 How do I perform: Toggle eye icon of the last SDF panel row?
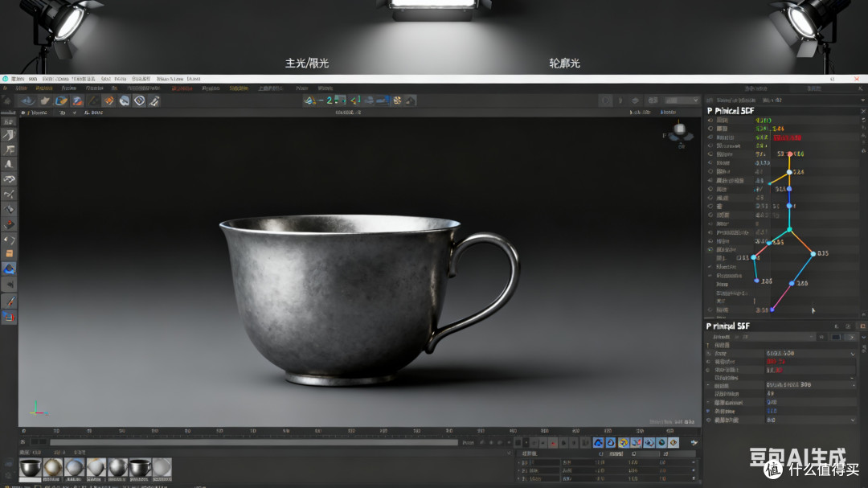[x=710, y=310]
